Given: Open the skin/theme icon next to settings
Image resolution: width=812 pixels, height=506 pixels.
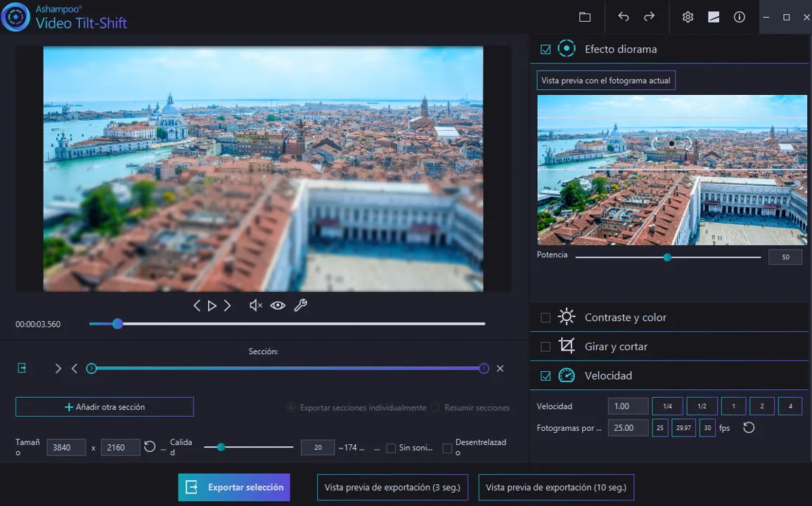Looking at the screenshot, I should point(714,17).
